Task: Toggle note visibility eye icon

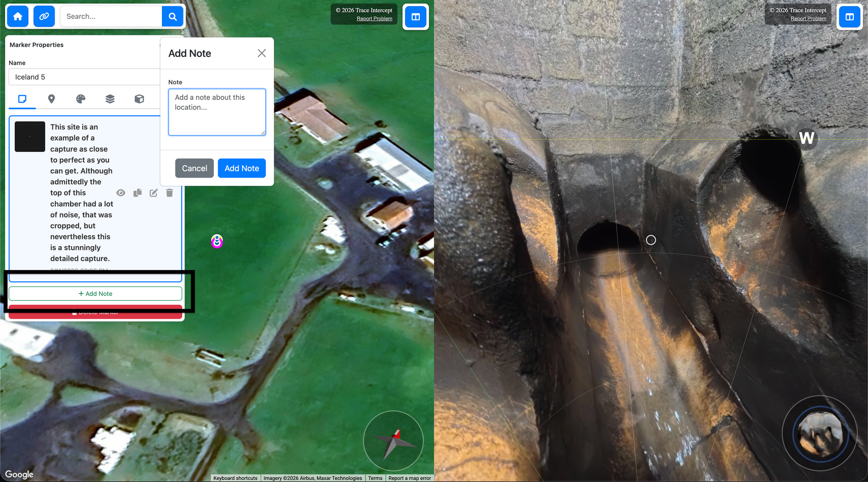Action: [121, 193]
